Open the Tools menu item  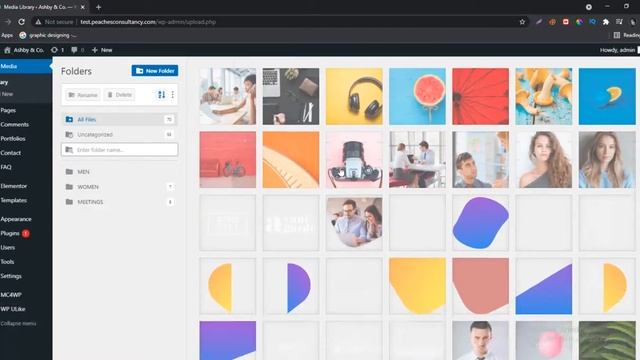click(7, 262)
